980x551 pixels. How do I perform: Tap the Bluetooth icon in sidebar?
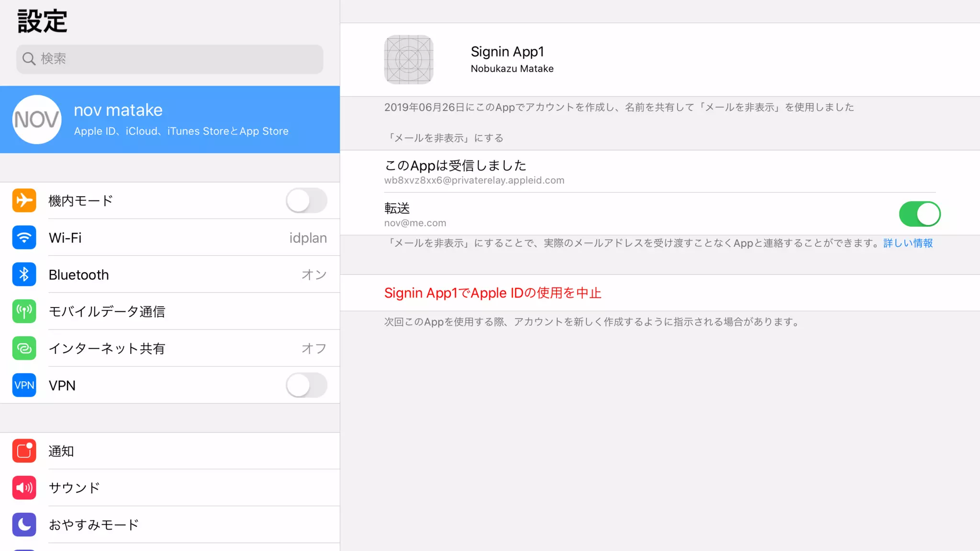click(24, 274)
